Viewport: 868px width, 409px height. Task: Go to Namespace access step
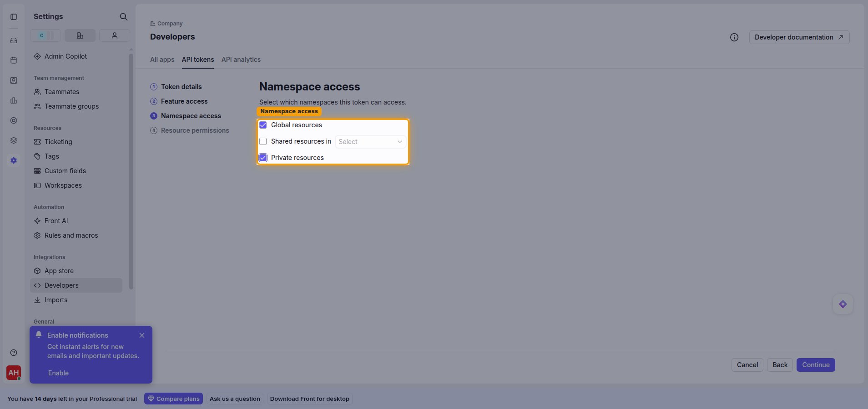186,116
